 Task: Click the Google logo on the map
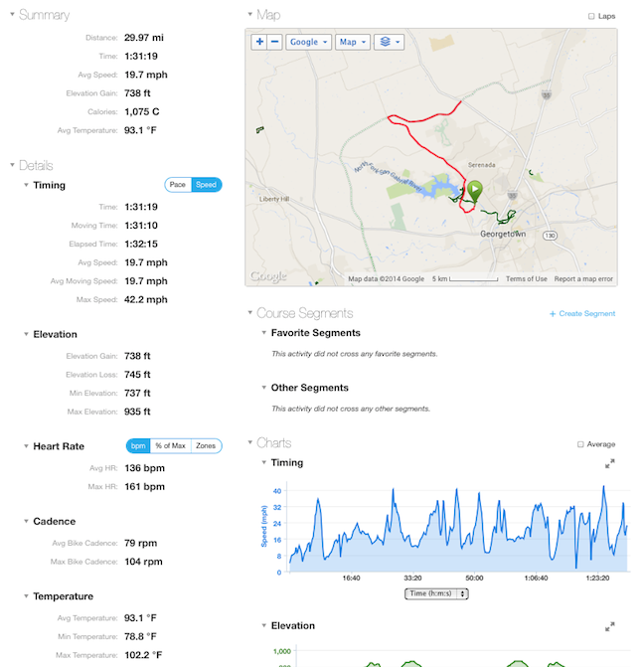pyautogui.click(x=268, y=276)
